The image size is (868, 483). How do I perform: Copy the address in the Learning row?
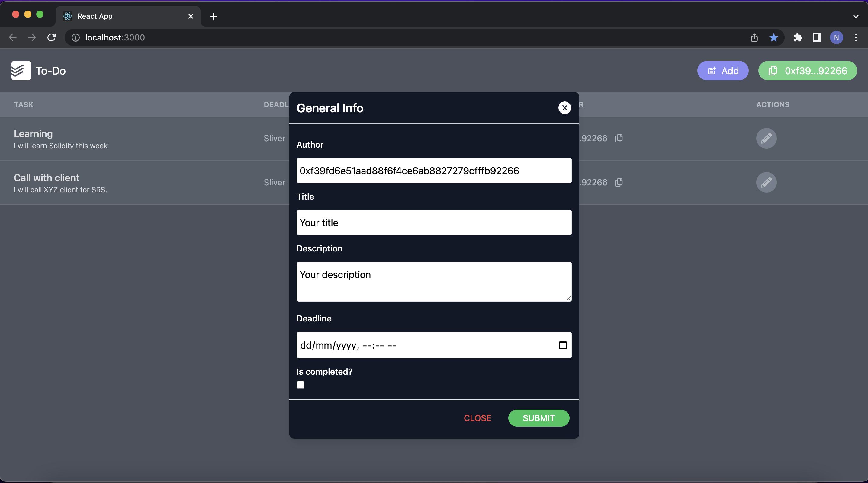point(619,138)
